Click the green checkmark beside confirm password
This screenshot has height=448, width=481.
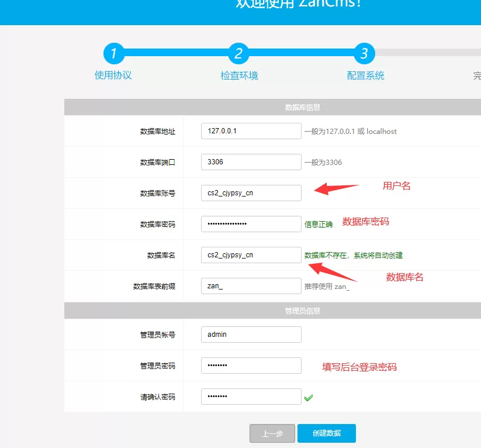(309, 398)
